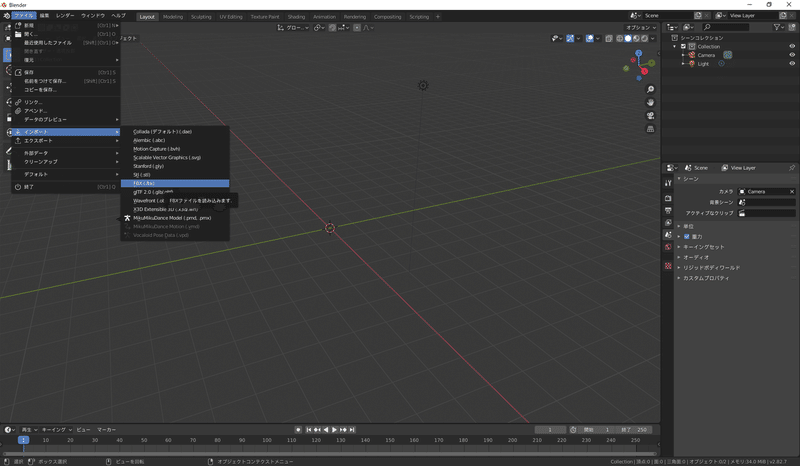
Task: Click the zoom view magnifier icon
Action: pos(650,89)
